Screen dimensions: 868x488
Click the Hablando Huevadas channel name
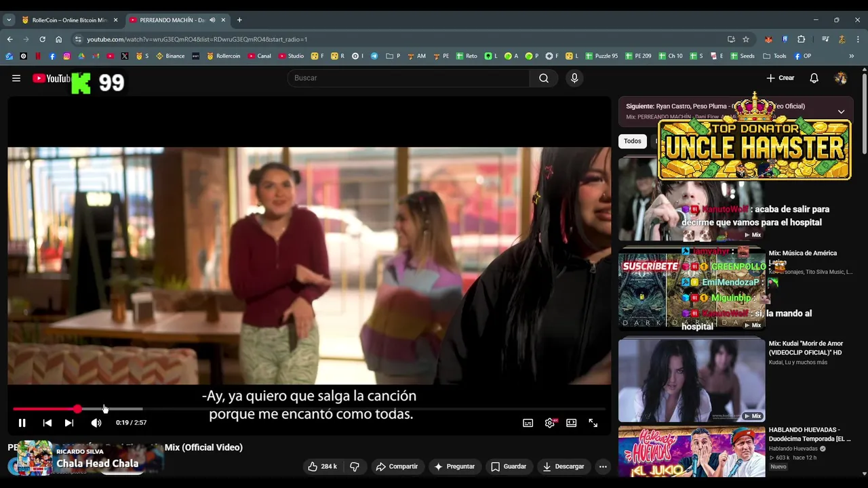[x=793, y=449]
